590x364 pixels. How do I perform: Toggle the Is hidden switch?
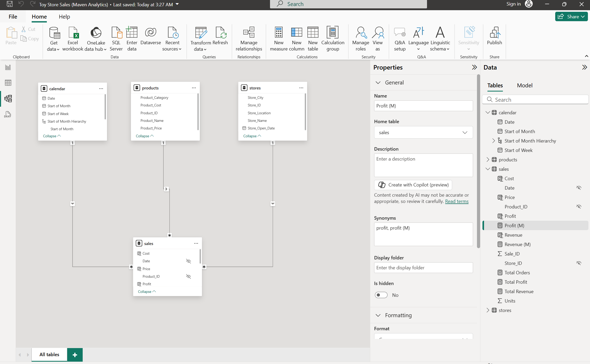(381, 295)
